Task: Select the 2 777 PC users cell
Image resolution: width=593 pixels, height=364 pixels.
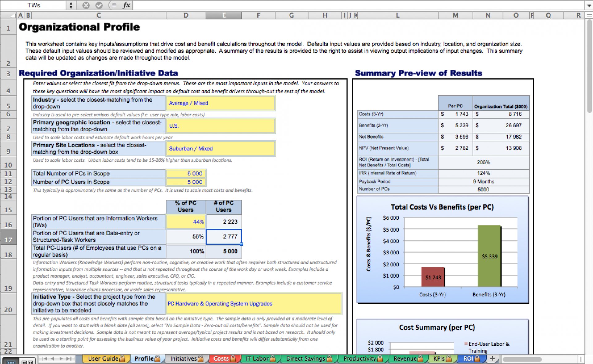Action: 224,236
